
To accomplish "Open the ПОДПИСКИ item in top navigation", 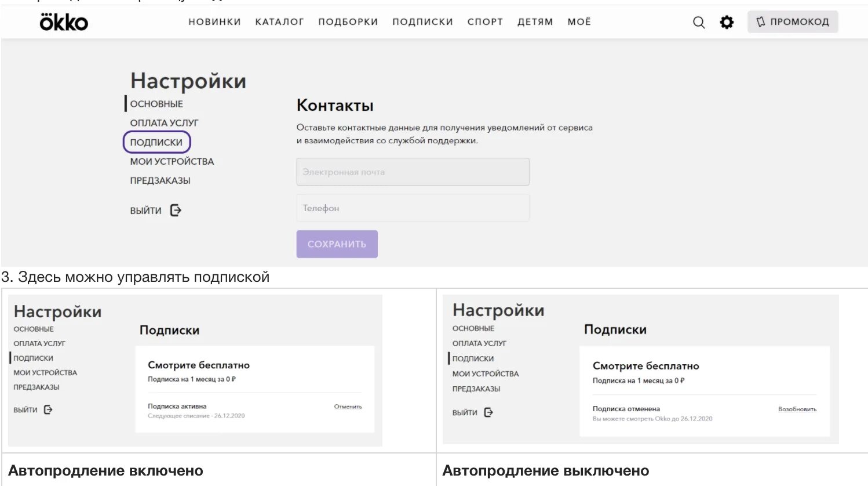I will (x=422, y=22).
